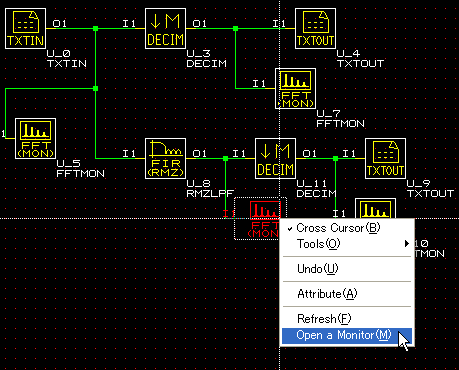Click the partially hidden U_10 FFT monitor icon
Screen dimensions: 459x370
point(376,208)
